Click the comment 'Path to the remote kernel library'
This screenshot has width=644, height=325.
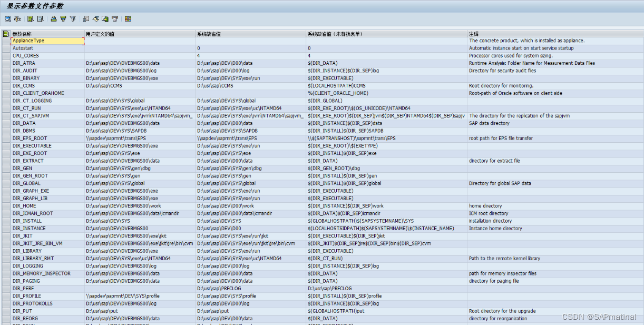[x=504, y=259]
